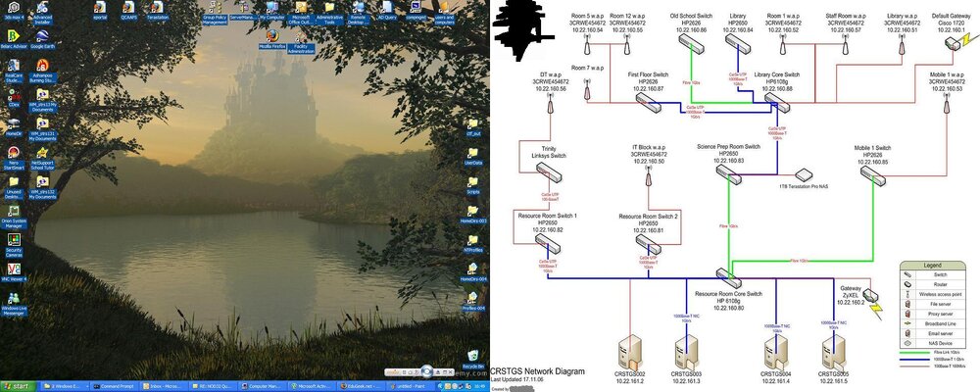This screenshot has width=980, height=392.
Task: Open the QCAAPS desktop shortcut
Action: pyautogui.click(x=128, y=11)
